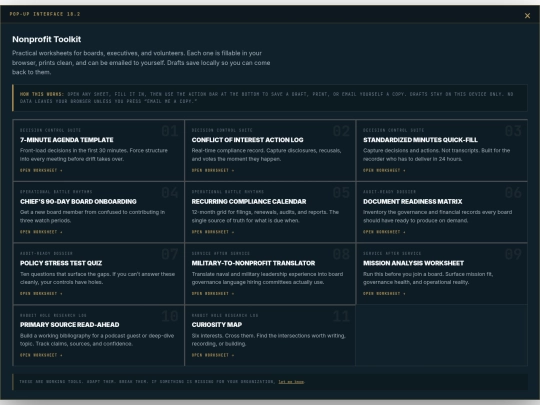
Task: Select the Primary Source Read-Ahead title
Action: pyautogui.click(x=70, y=325)
